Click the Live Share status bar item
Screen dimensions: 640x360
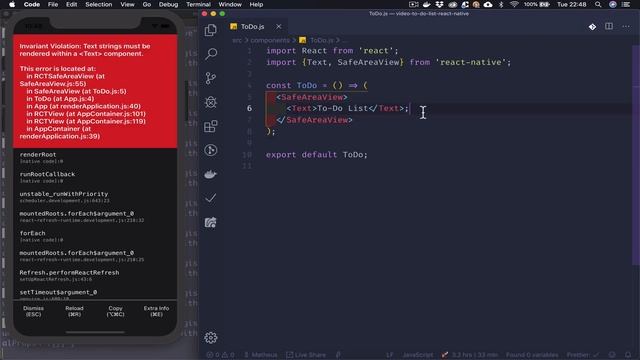306,355
